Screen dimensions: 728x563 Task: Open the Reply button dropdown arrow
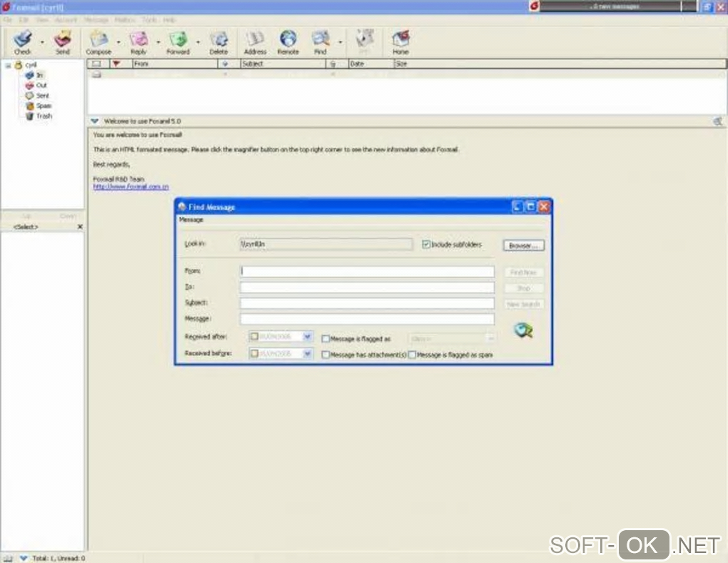pyautogui.click(x=158, y=42)
